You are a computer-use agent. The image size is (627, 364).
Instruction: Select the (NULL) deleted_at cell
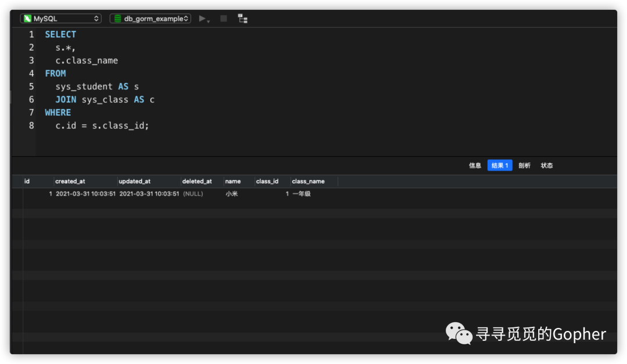point(193,193)
